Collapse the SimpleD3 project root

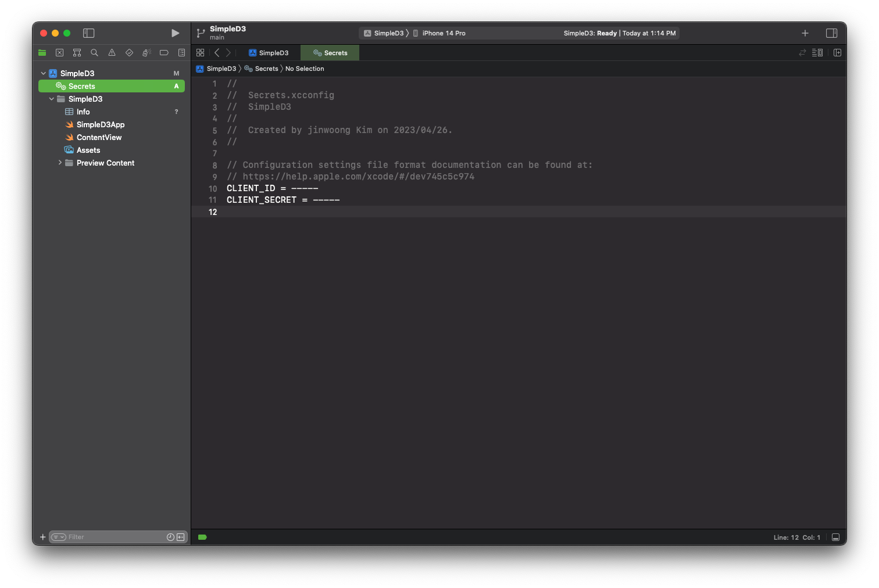click(43, 73)
